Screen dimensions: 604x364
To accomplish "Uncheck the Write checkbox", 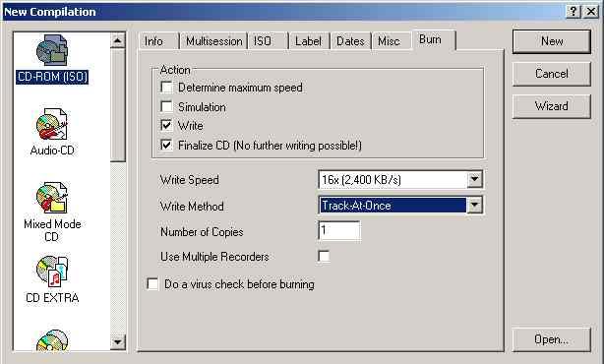I will coord(166,125).
